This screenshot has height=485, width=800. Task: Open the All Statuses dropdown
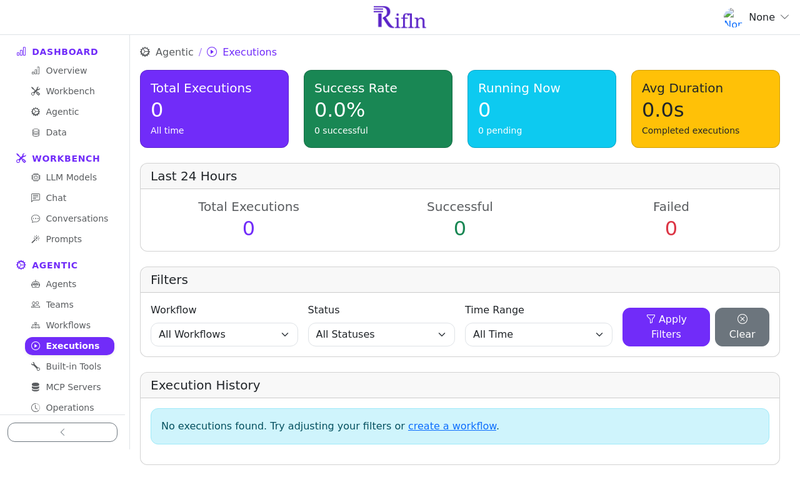[x=381, y=335]
